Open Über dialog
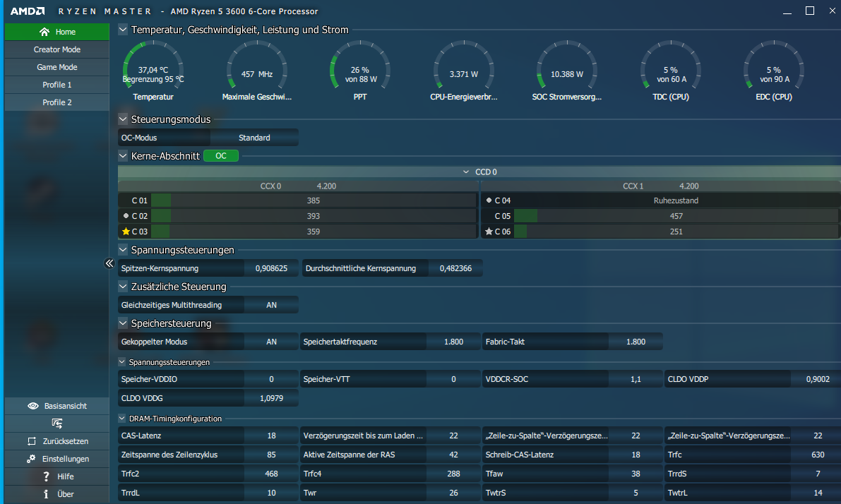The width and height of the screenshot is (841, 504). tap(57, 494)
